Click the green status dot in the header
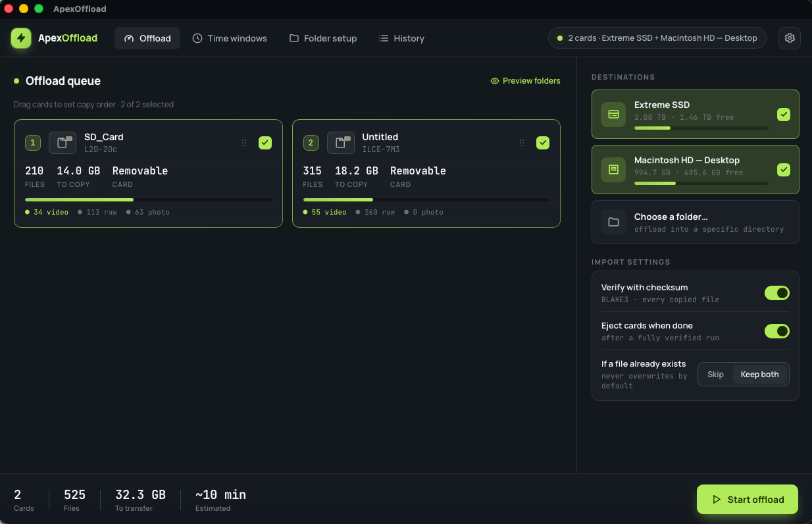812x524 pixels. pyautogui.click(x=560, y=38)
